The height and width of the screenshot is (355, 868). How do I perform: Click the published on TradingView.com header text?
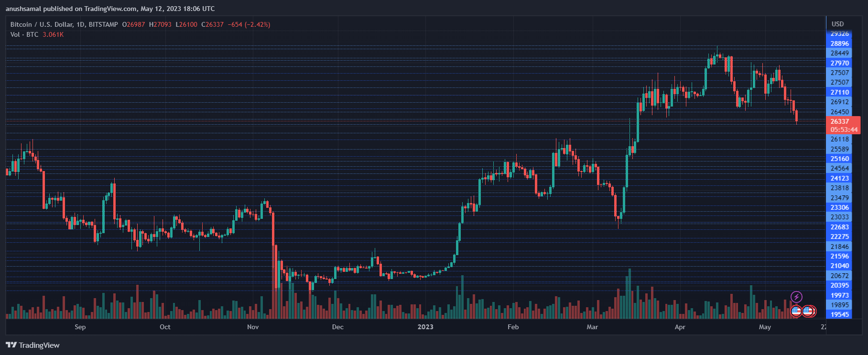[110, 9]
